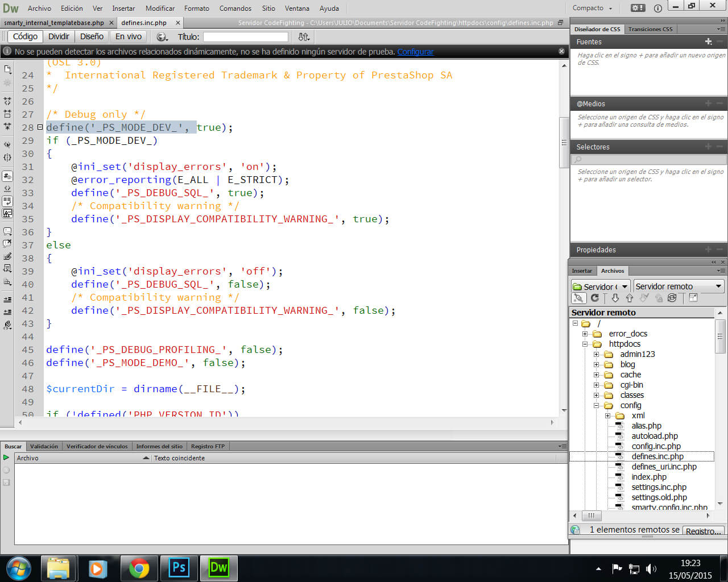728x582 pixels.
Task: Collapse the config folder in tree
Action: 596,405
